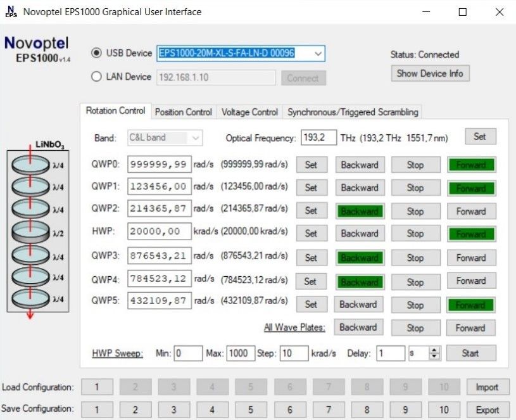This screenshot has height=420, width=516.
Task: Toggle the active Backward button for QWP4
Action: 360,282
